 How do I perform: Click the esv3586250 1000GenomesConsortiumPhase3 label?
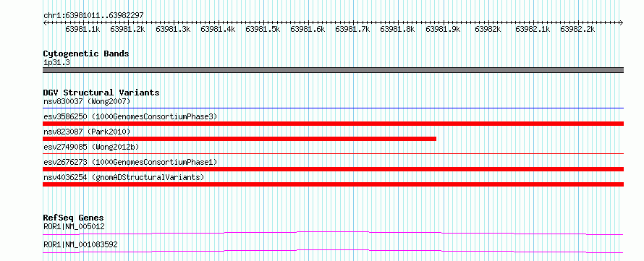130,116
